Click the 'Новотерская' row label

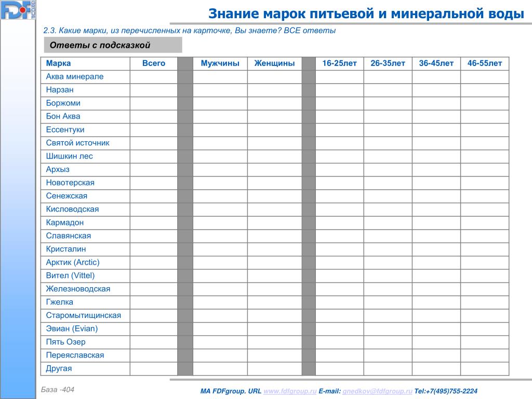70,182
